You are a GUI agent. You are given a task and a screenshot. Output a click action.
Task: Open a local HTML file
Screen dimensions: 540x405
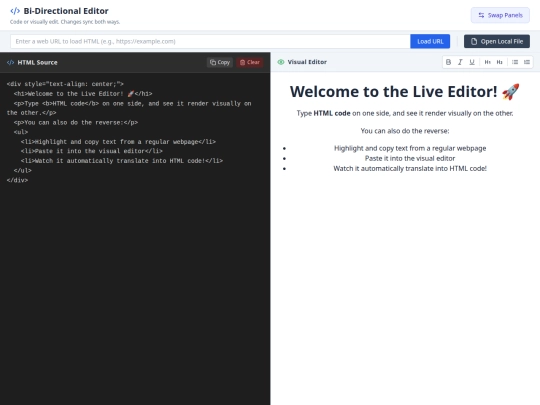pos(497,41)
